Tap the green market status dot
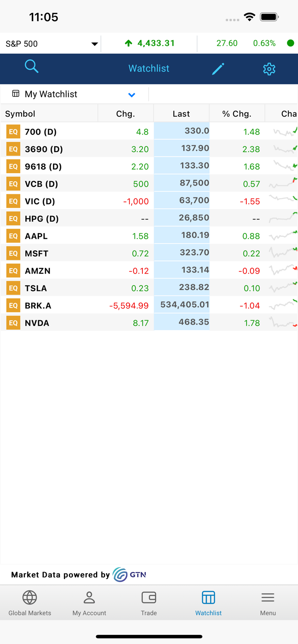Viewport: 298px width, 644px height. 291,43
